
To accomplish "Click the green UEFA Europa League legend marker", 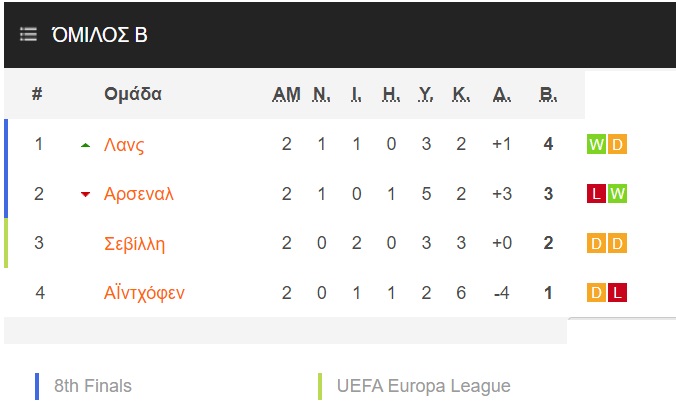I will [320, 386].
